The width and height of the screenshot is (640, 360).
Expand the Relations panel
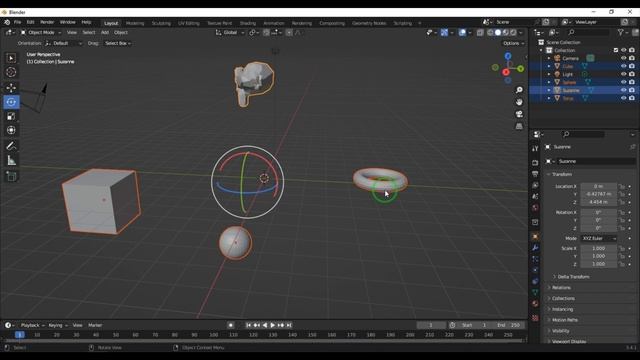point(561,288)
